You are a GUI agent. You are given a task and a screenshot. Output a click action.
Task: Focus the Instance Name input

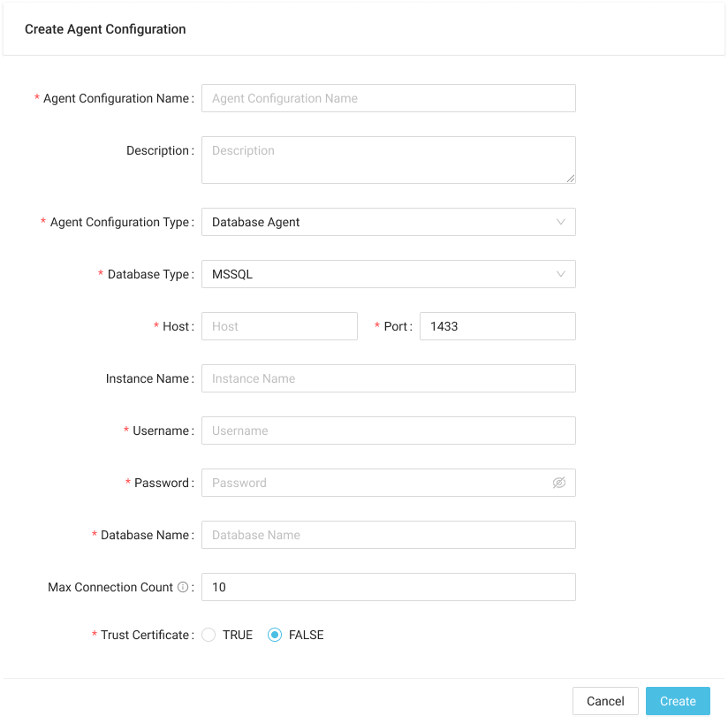[x=388, y=378]
